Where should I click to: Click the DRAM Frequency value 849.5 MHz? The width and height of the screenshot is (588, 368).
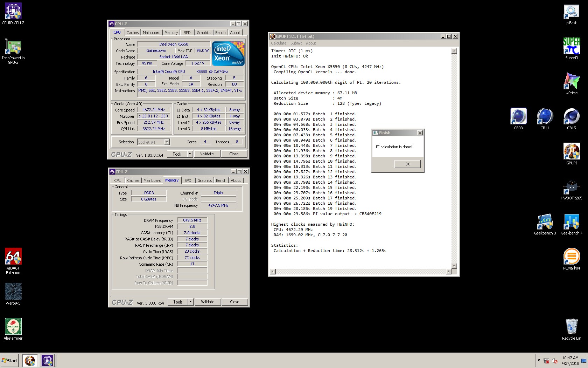192,220
